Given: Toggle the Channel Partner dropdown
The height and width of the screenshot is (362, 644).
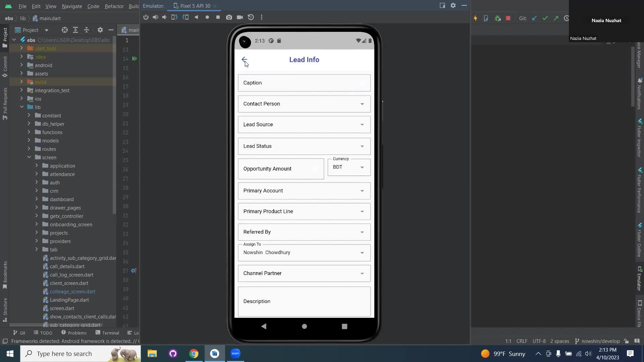Looking at the screenshot, I should coord(363,273).
